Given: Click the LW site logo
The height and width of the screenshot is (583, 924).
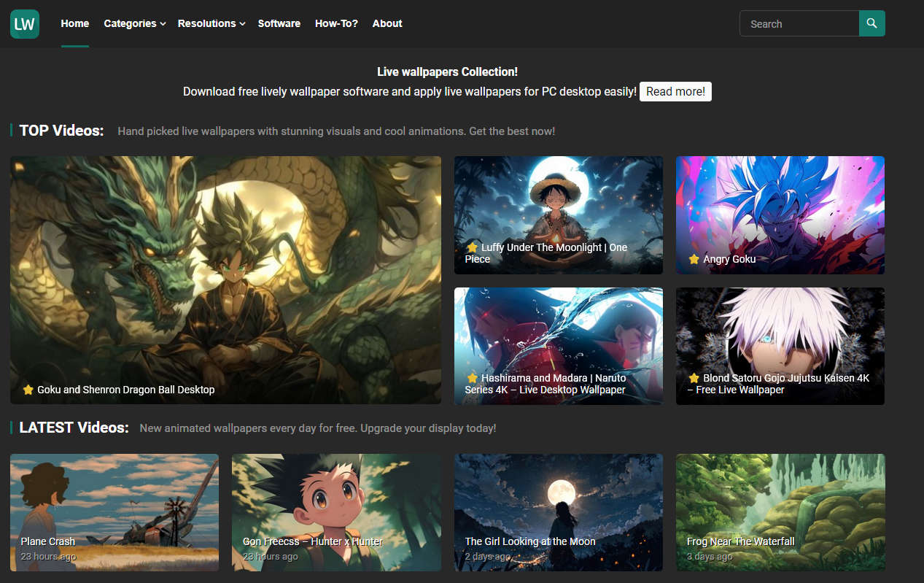Looking at the screenshot, I should tap(25, 24).
